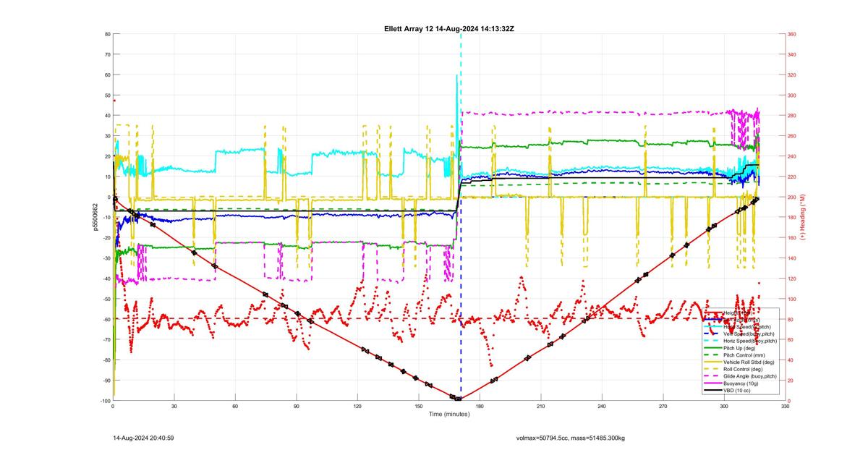Screen dimensions: 868x450
Task: Click the isolated red heading dot near 295 degrees
Action: click(x=114, y=101)
